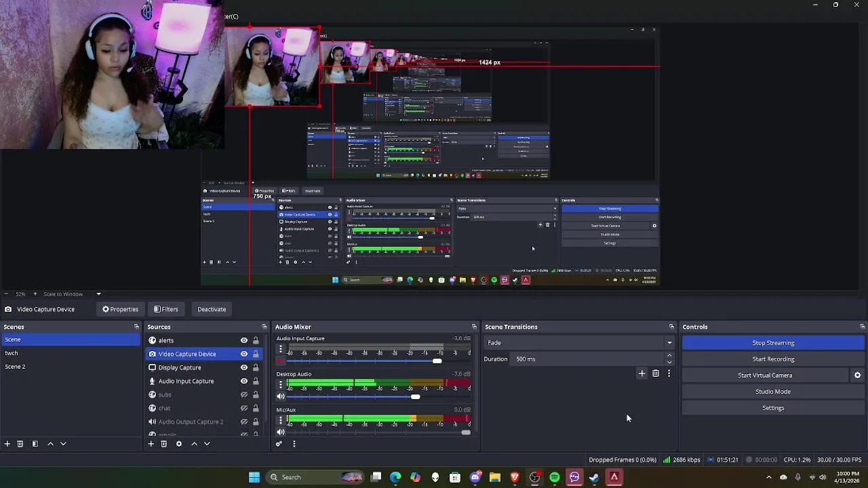Open Advanced Audio Properties gear in Audio Mixer
This screenshot has width=868, height=488.
point(279,444)
